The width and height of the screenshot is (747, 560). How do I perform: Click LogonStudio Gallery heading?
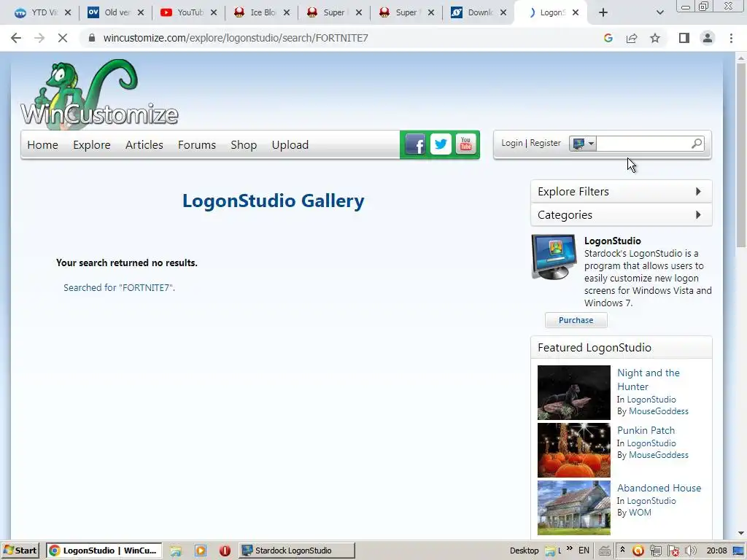(x=273, y=201)
